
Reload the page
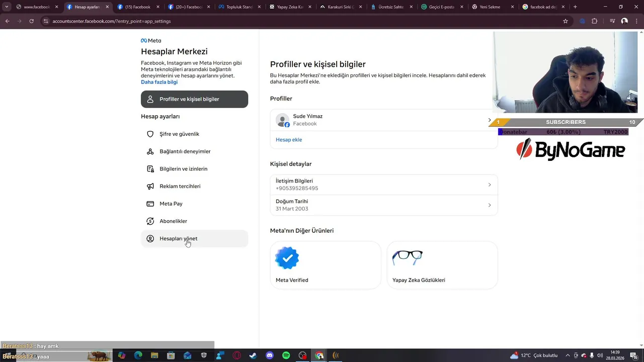(x=31, y=21)
